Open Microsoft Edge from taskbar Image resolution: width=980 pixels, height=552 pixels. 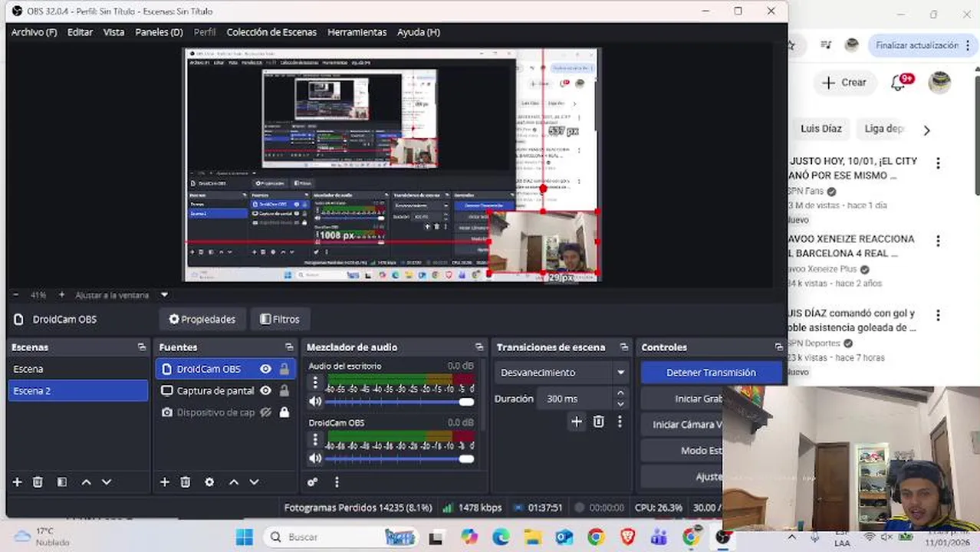click(501, 537)
